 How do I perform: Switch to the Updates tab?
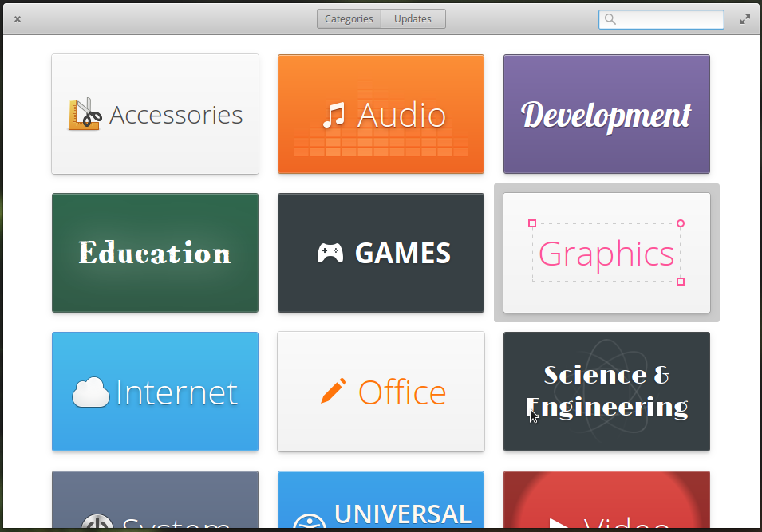pyautogui.click(x=413, y=18)
